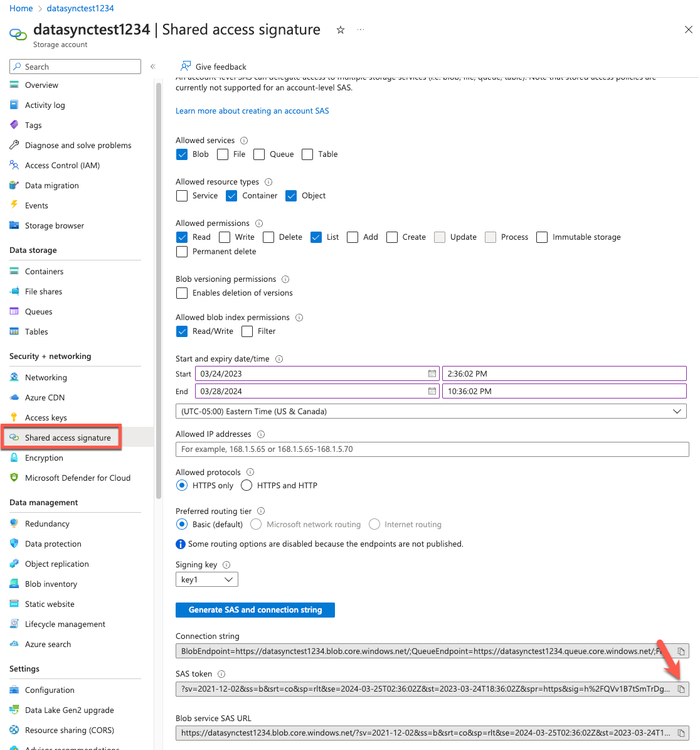Show the Allowed permissions info tooltip
The height and width of the screenshot is (750, 700).
[x=258, y=223]
